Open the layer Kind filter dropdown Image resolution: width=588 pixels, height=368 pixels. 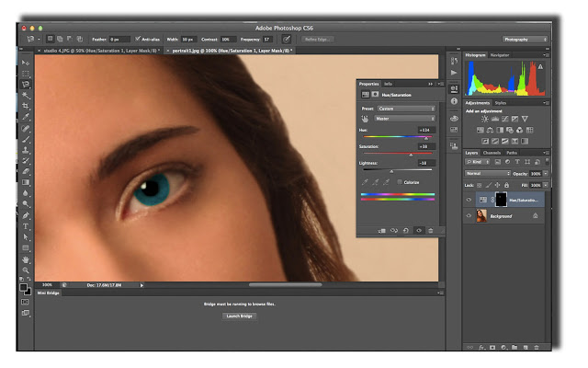(478, 162)
